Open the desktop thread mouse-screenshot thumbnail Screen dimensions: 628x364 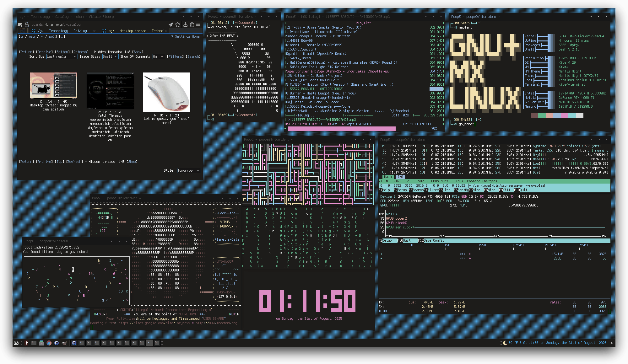(53, 85)
